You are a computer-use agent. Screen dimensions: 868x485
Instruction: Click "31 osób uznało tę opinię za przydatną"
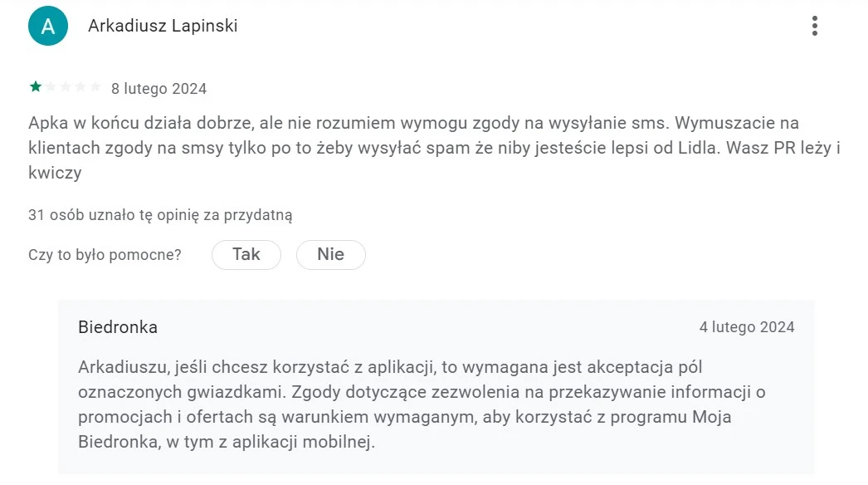click(x=160, y=215)
